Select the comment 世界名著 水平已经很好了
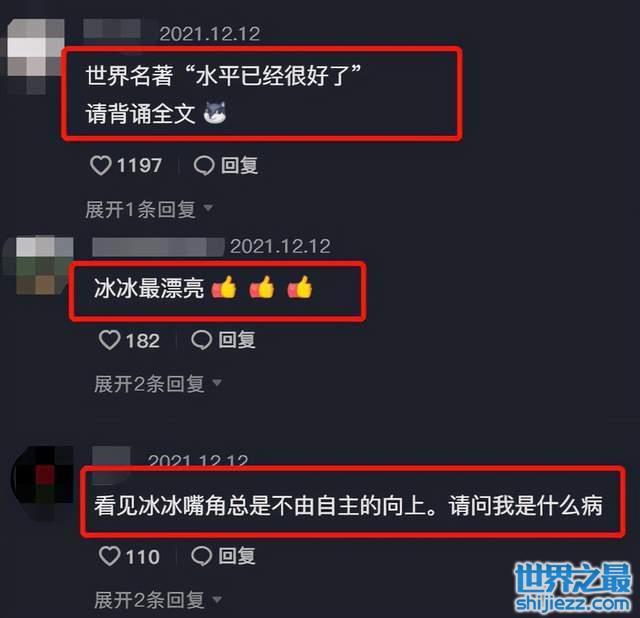Image resolution: width=640 pixels, height=618 pixels. click(262, 94)
